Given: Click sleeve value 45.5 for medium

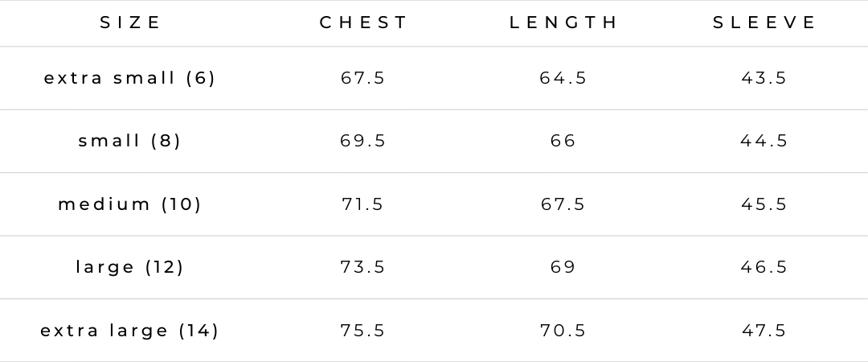Looking at the screenshot, I should point(764,204).
